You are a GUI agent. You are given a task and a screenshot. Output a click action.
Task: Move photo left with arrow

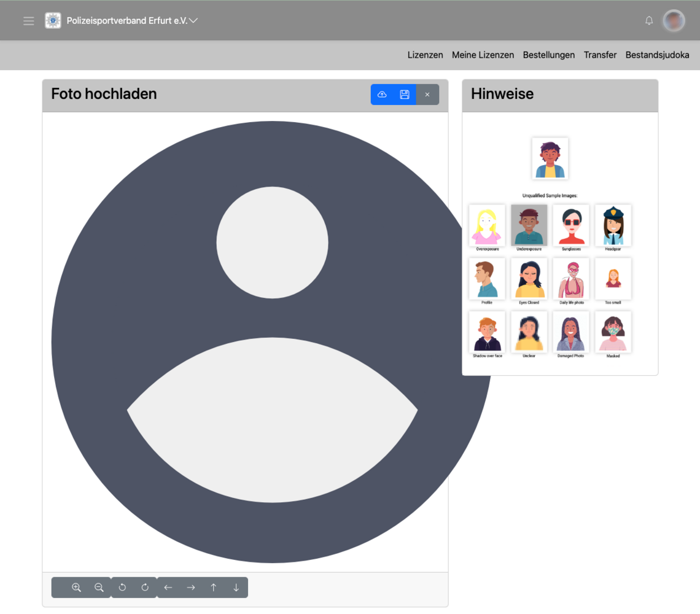(168, 588)
